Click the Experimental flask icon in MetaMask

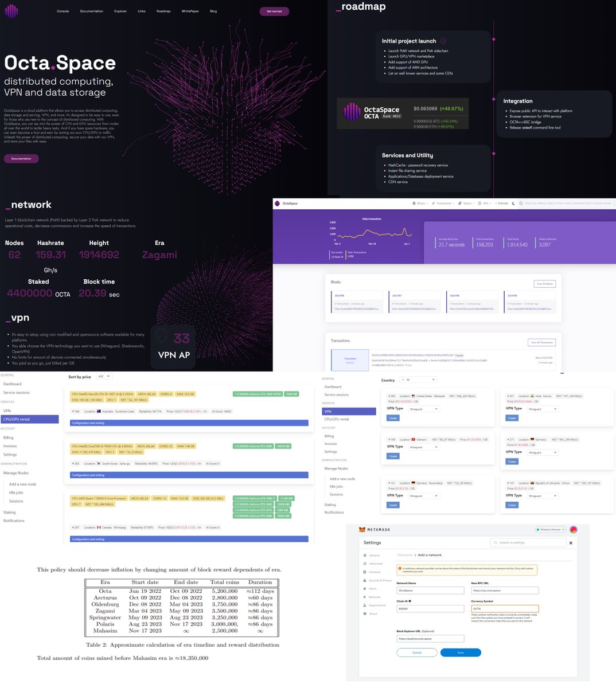(x=365, y=605)
